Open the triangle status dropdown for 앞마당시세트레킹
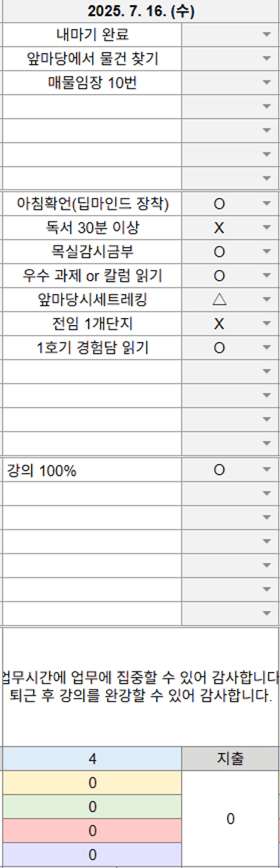The width and height of the screenshot is (280, 868). tap(266, 300)
